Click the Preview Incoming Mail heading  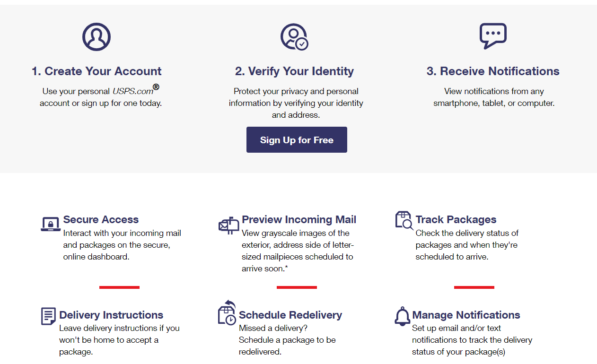(298, 219)
